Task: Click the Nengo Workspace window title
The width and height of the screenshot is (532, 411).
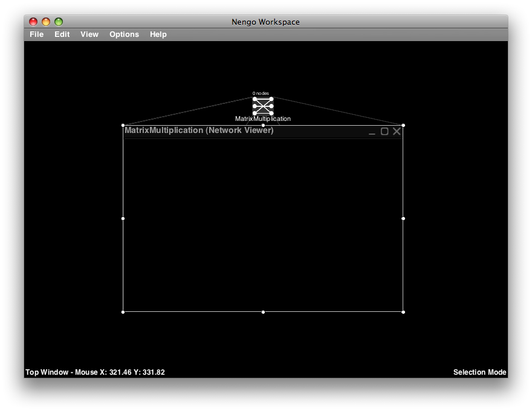Action: (265, 22)
